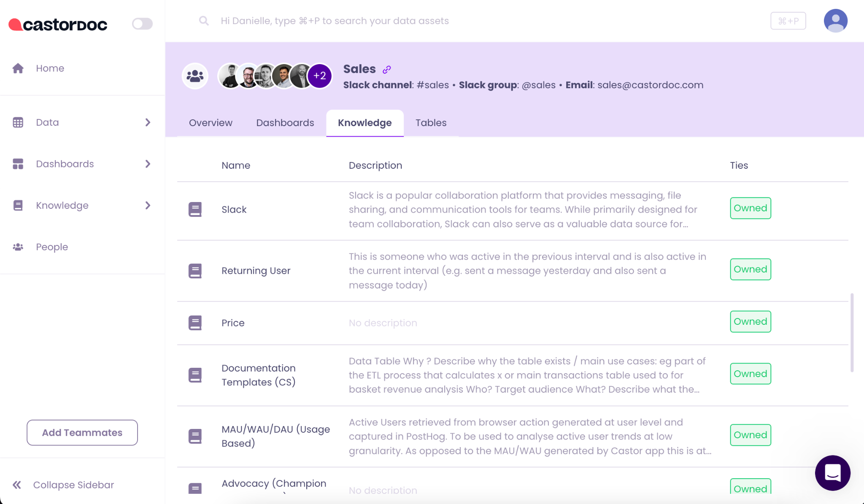Switch to the Overview tab

pyautogui.click(x=211, y=123)
